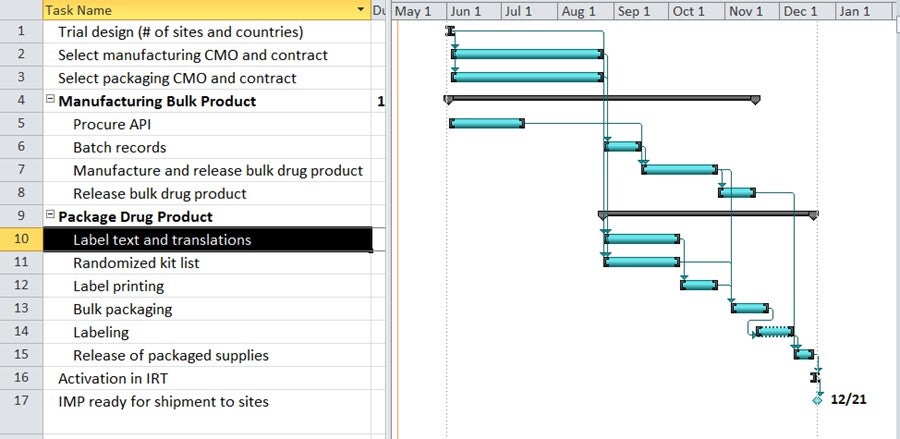The width and height of the screenshot is (900, 439).
Task: Select the dotted Labeling task bar
Action: (x=775, y=331)
